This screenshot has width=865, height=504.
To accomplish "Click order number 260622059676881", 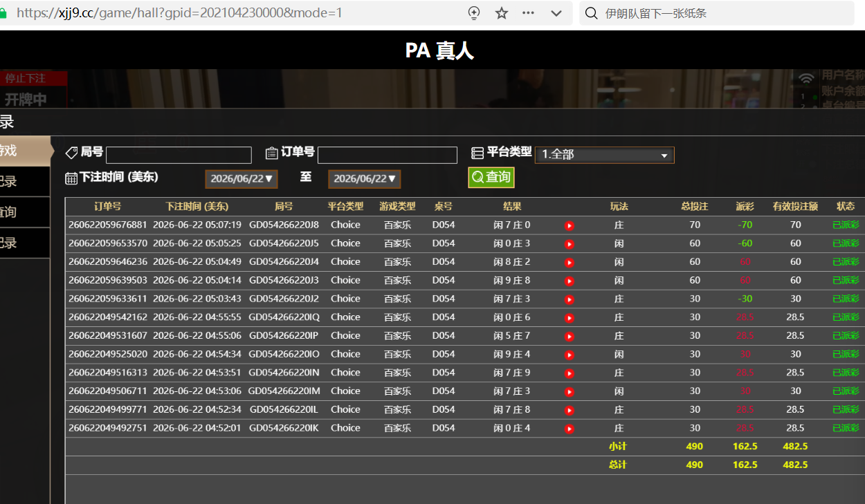I will point(108,225).
